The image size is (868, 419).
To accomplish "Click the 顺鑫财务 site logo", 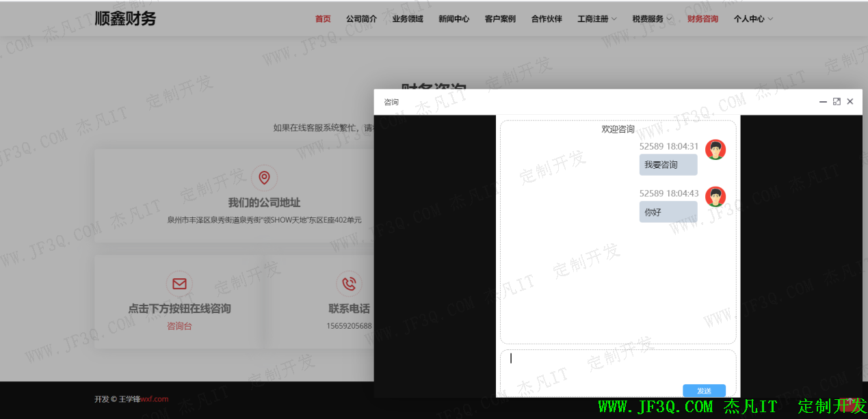I will pos(125,18).
